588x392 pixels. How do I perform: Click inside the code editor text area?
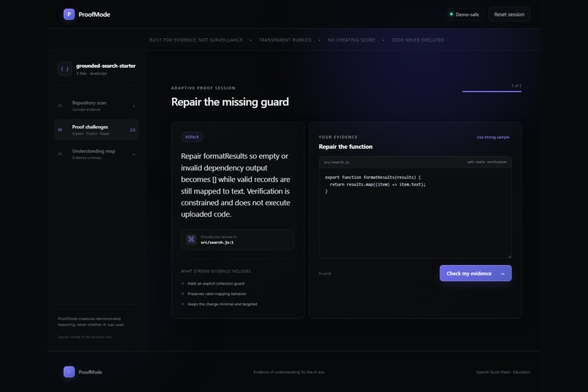coord(415,212)
